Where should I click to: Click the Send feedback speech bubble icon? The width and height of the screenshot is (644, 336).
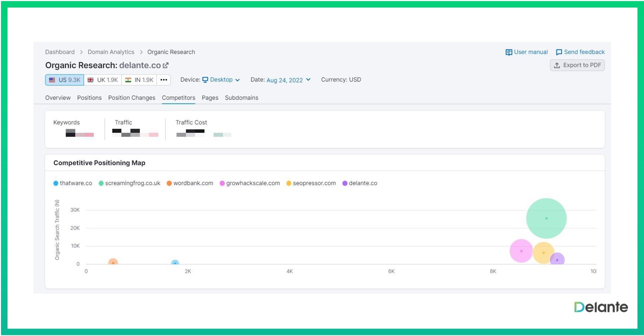559,52
